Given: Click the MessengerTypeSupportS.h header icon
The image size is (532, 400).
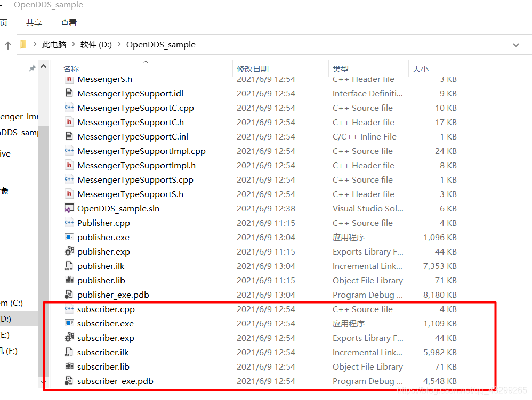Looking at the screenshot, I should pyautogui.click(x=69, y=194).
